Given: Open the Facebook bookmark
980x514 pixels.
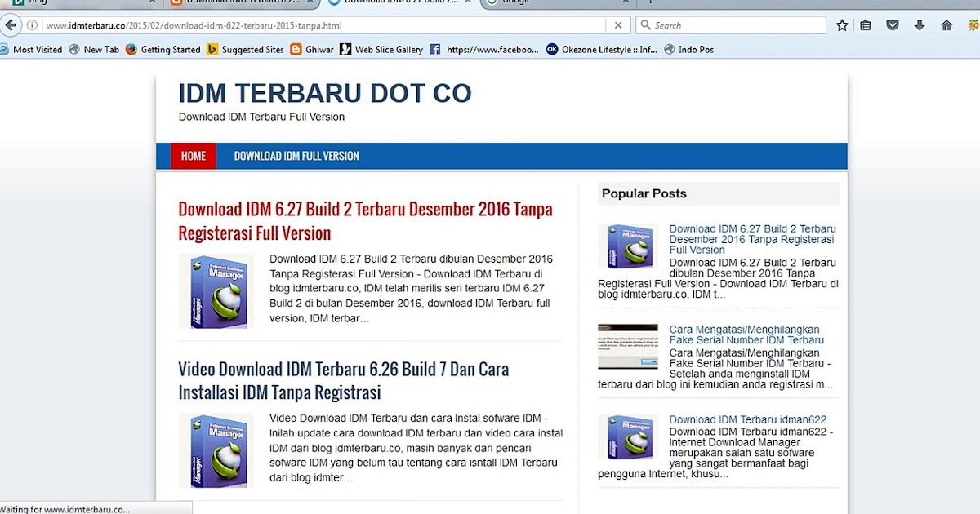Looking at the screenshot, I should pyautogui.click(x=484, y=50).
